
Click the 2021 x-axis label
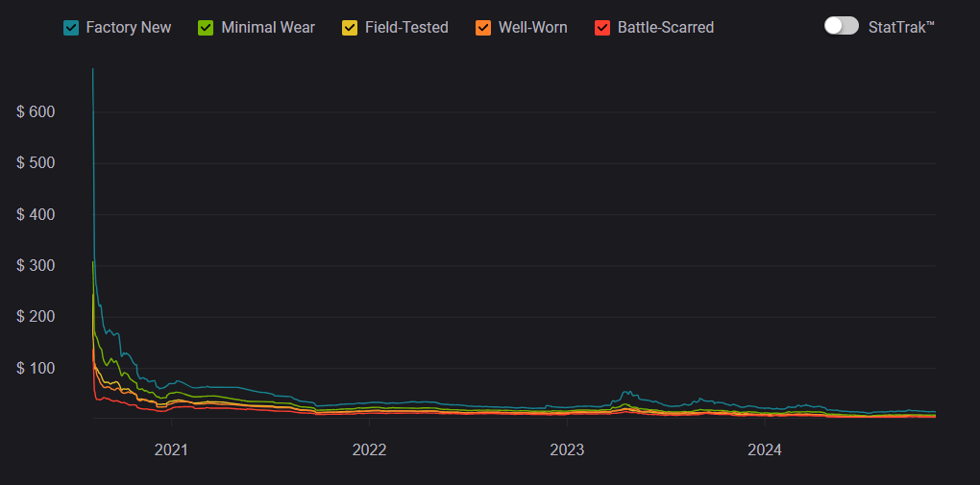171,449
